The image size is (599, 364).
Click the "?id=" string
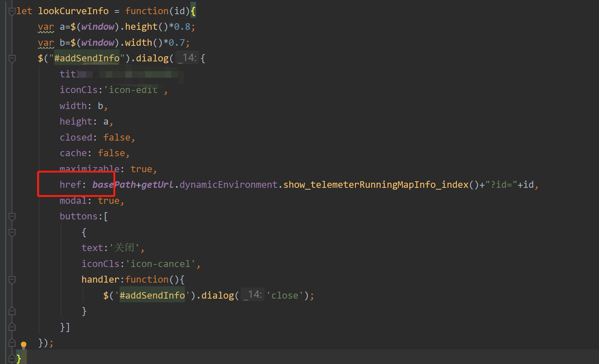501,185
